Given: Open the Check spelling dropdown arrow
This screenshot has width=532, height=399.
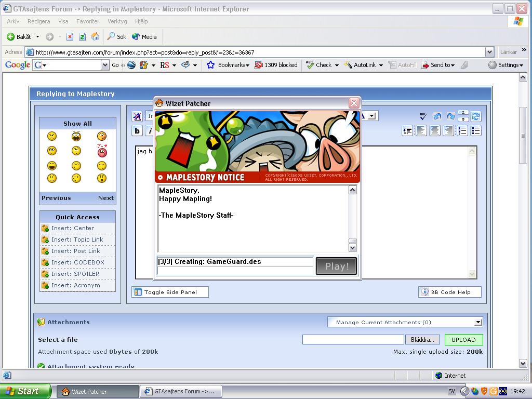Looking at the screenshot, I should click(337, 65).
